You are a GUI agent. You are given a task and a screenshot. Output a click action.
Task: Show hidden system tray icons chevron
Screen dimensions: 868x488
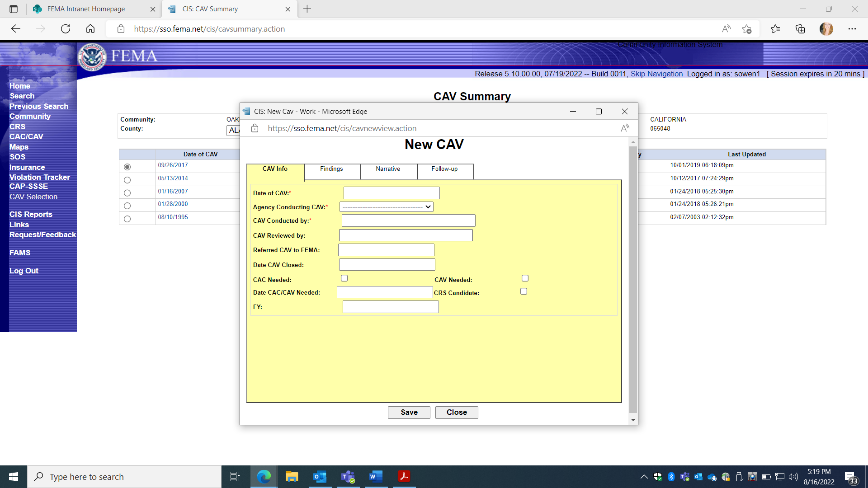click(644, 477)
